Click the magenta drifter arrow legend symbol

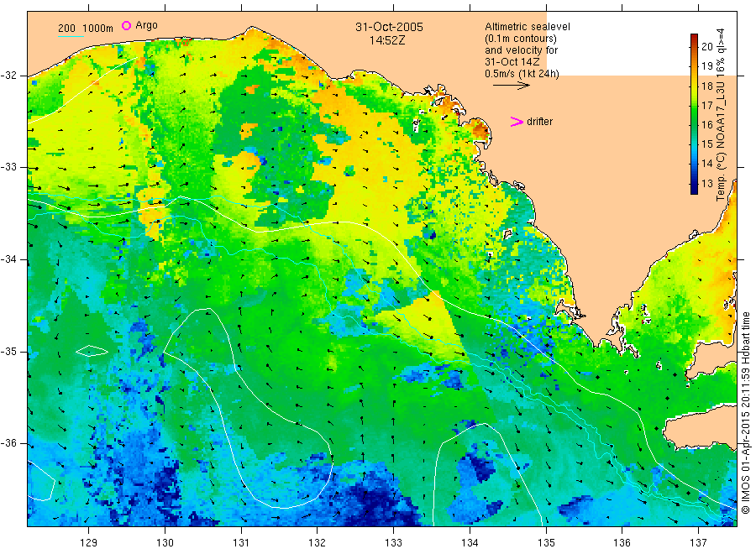[x=517, y=122]
